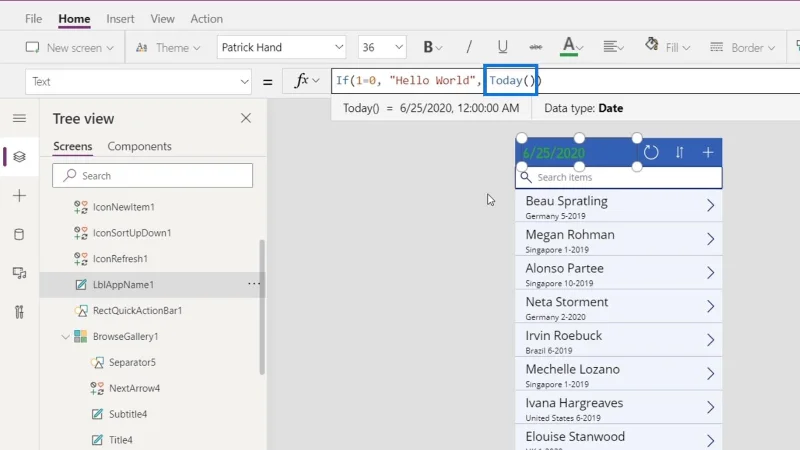The image size is (800, 450).
Task: Open the Text property dropdown
Action: click(138, 82)
